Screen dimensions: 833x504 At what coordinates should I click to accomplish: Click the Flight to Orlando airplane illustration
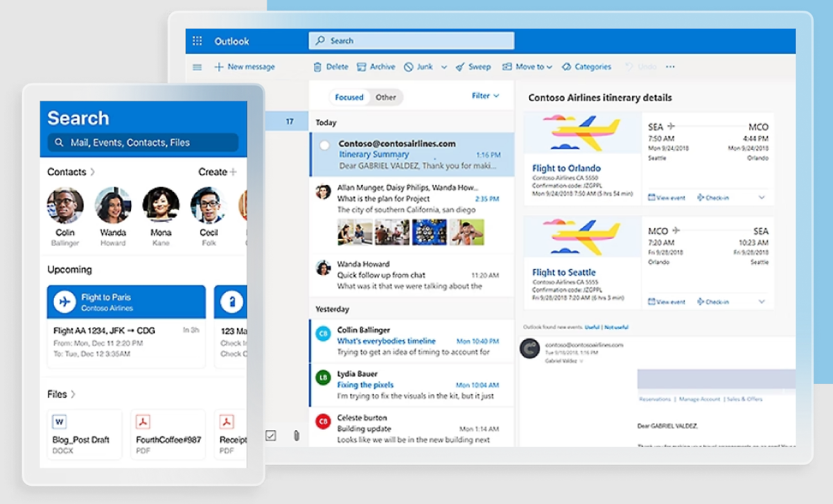click(582, 134)
